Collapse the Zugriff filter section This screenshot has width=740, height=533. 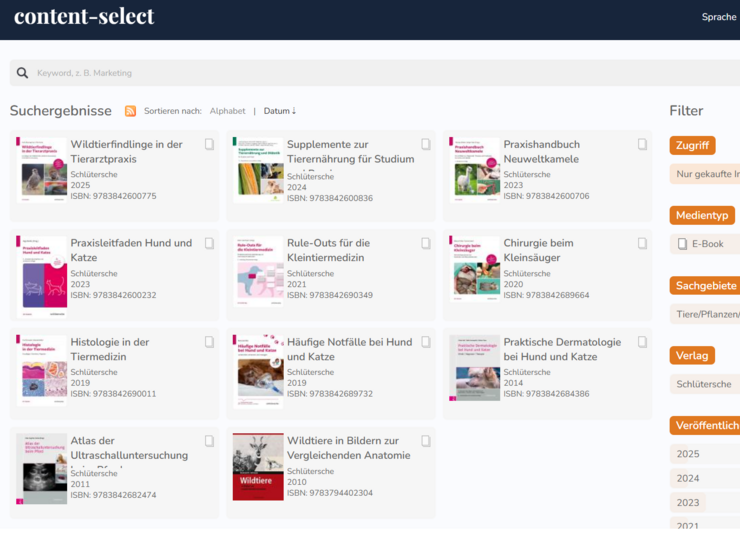(692, 145)
